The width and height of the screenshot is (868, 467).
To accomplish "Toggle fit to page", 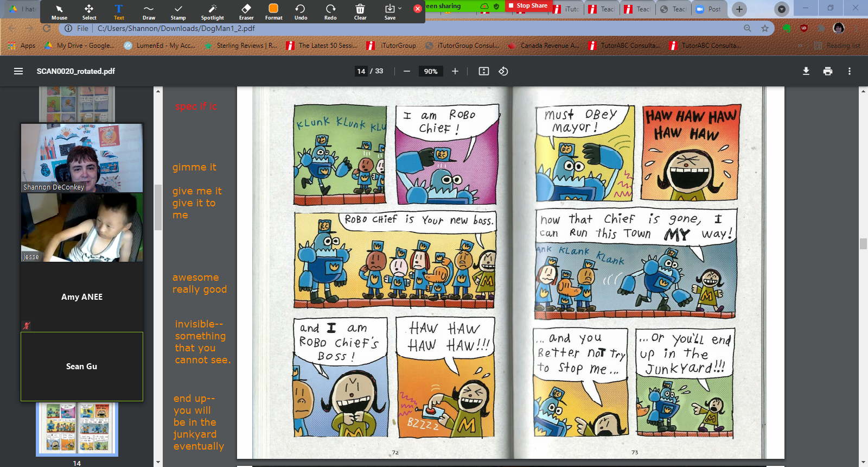I will [x=484, y=71].
